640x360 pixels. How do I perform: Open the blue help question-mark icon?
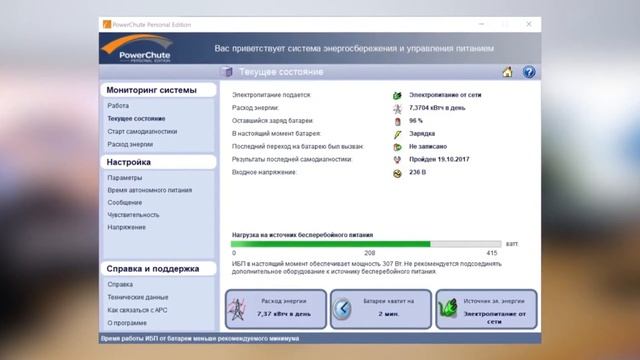tap(529, 72)
